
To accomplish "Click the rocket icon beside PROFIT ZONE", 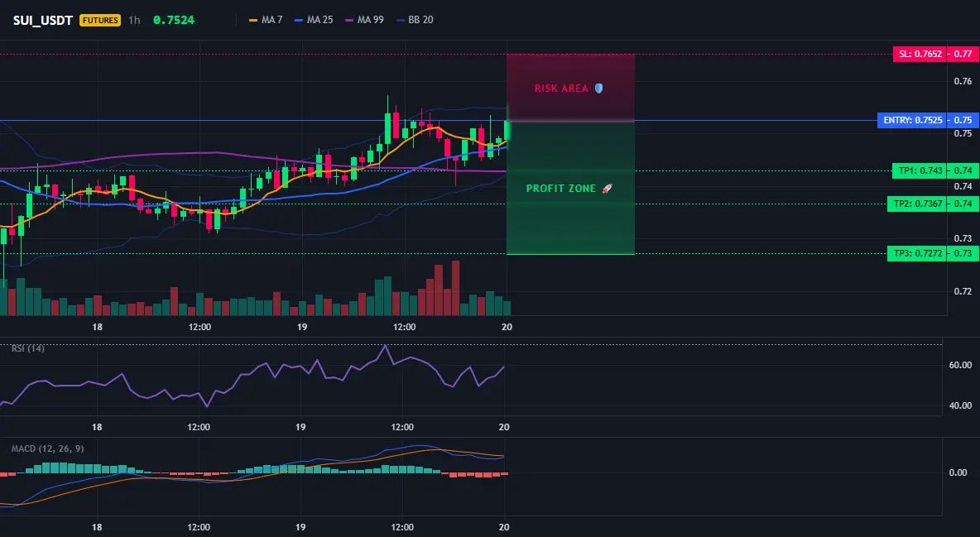I will [x=607, y=188].
